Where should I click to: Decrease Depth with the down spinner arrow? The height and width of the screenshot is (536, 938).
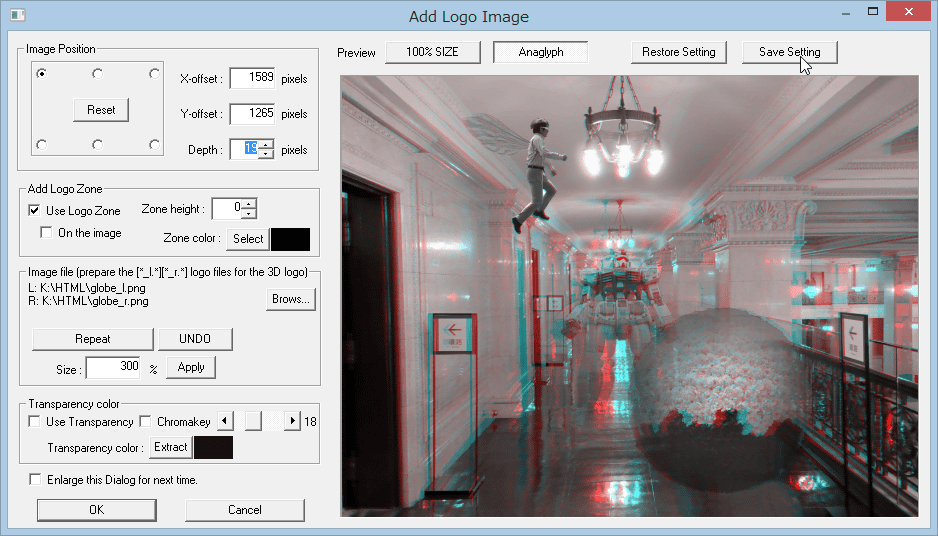(x=266, y=154)
